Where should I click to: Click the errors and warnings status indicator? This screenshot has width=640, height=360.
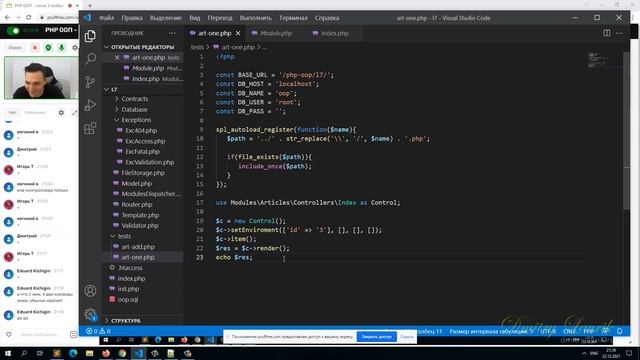[98, 331]
